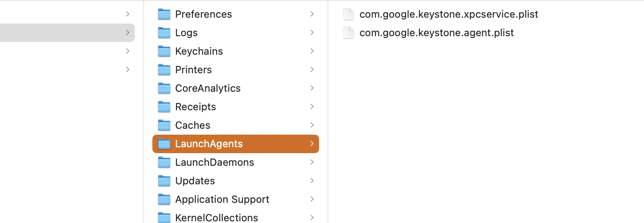Select the LaunchAgents folder row
Image resolution: width=644 pixels, height=223 pixels.
(236, 144)
